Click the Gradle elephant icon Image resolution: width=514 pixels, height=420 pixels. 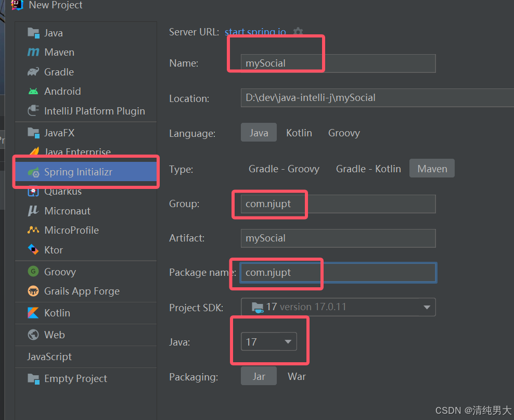33,72
